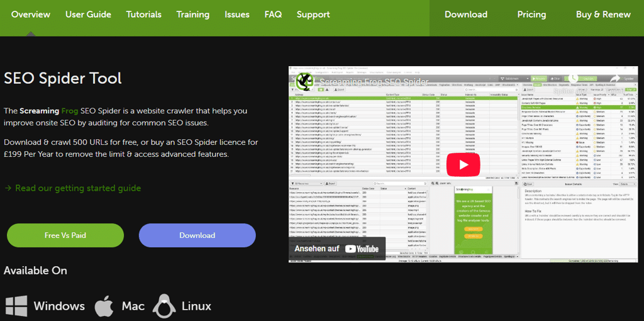The width and height of the screenshot is (644, 321).
Task: Follow the Read our getting started guide link
Action: tap(73, 188)
